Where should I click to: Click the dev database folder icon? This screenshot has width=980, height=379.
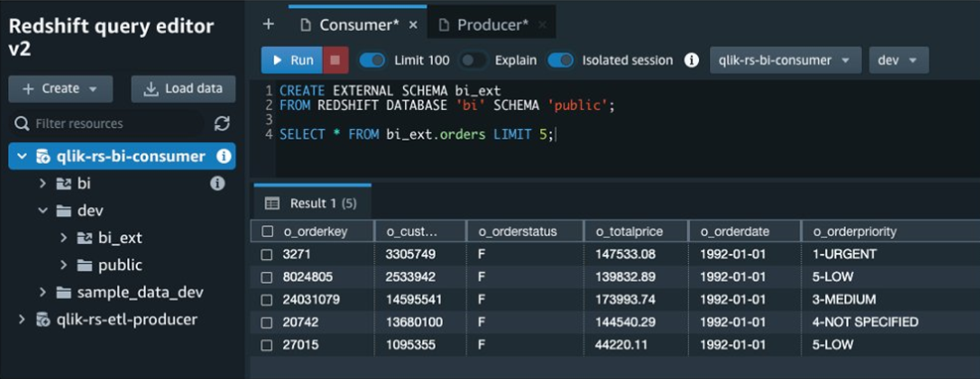(64, 210)
